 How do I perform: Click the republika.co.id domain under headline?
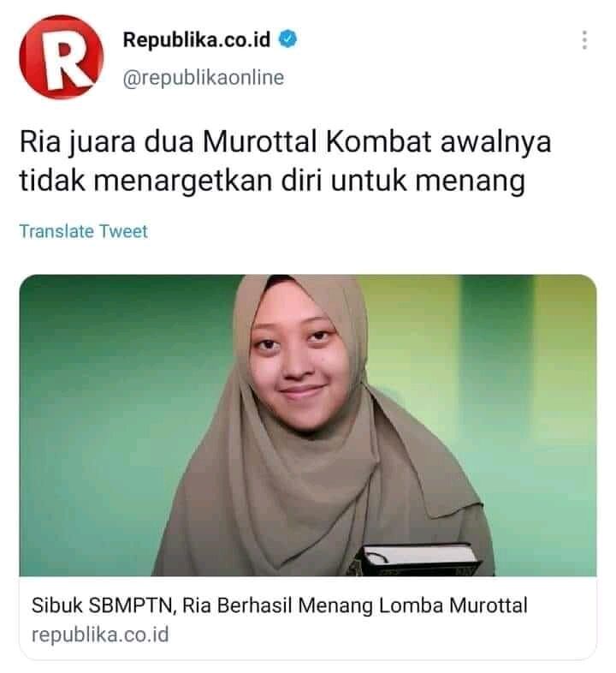click(100, 634)
